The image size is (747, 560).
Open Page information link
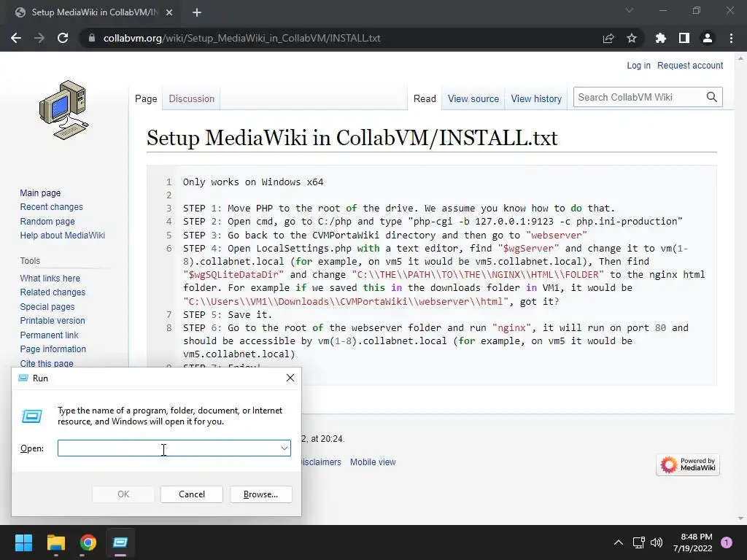pyautogui.click(x=53, y=349)
